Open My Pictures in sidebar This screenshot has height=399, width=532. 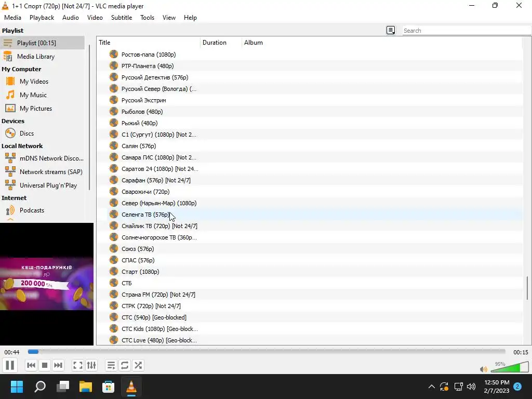[42, 109]
